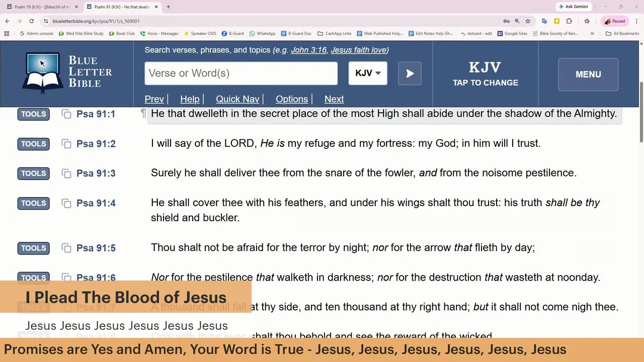The height and width of the screenshot is (362, 644).
Task: View site information icon in address bar
Action: (46, 21)
